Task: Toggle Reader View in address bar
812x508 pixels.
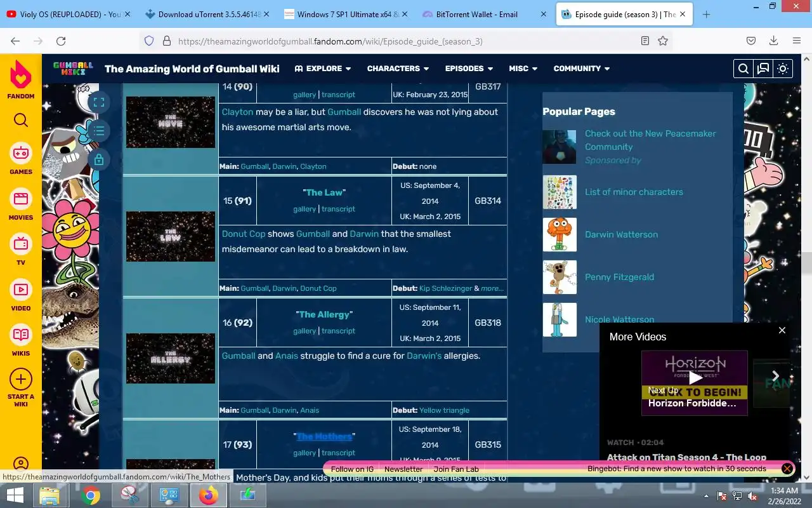Action: pos(645,41)
